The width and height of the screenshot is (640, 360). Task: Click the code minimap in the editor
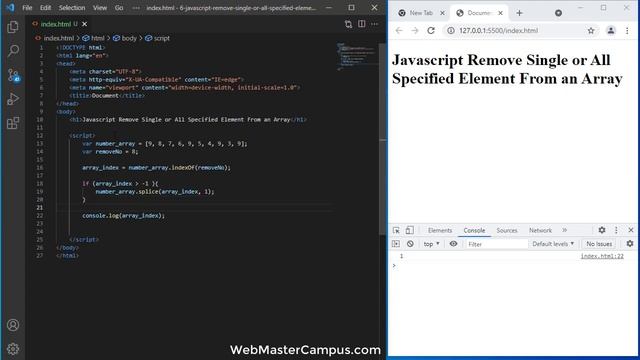click(356, 56)
